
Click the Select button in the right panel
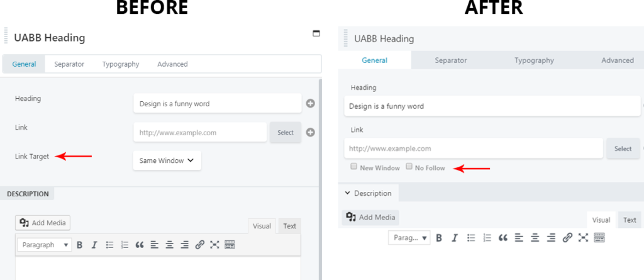623,148
